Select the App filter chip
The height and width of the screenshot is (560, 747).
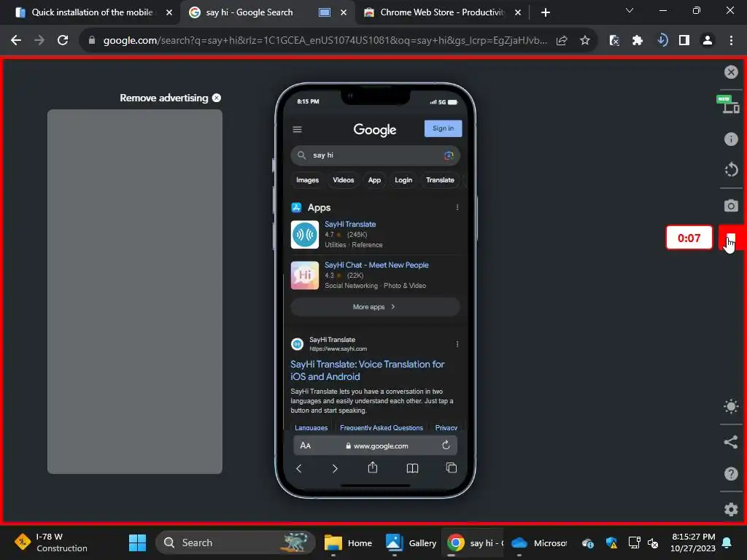click(374, 180)
